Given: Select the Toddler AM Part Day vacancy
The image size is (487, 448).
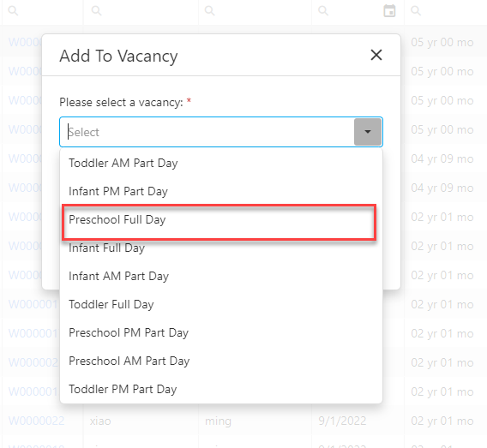Looking at the screenshot, I should (221, 163).
